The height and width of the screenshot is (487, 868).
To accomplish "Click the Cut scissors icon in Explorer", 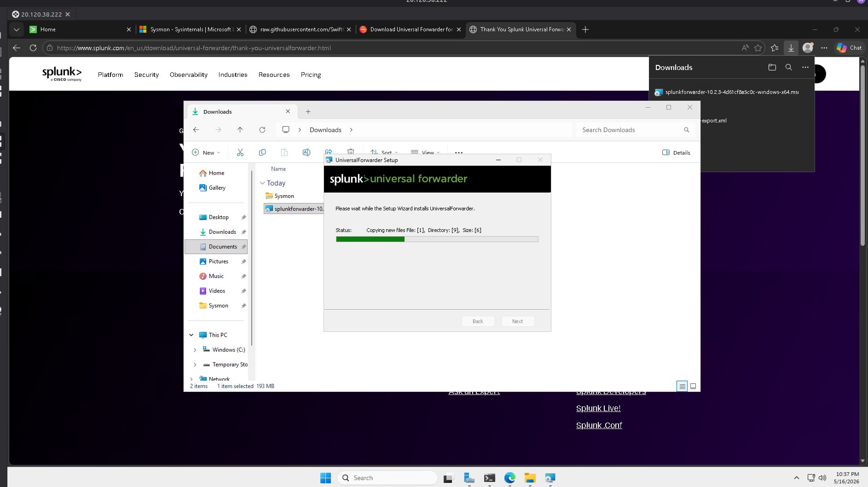I will click(x=240, y=152).
